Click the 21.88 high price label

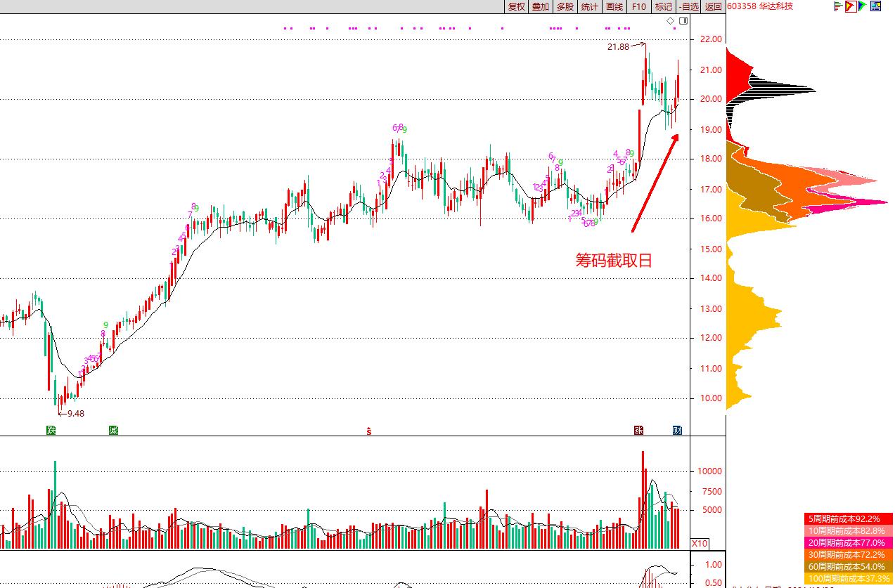[x=618, y=47]
